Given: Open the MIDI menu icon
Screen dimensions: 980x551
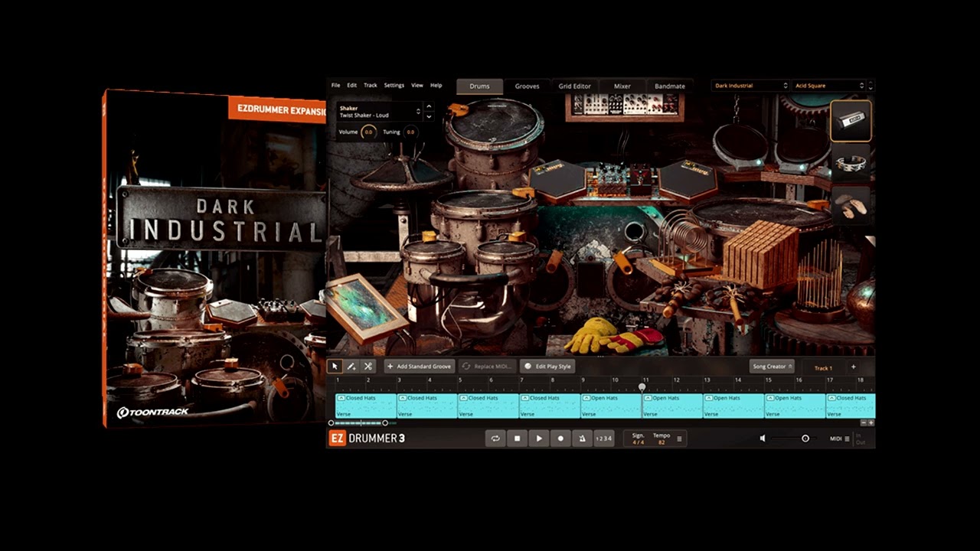Looking at the screenshot, I should tap(848, 439).
